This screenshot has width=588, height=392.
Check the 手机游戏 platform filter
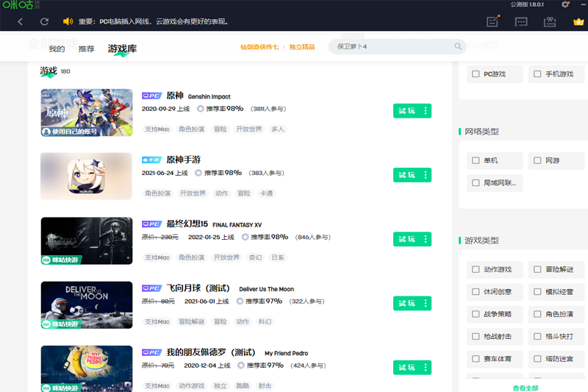click(x=537, y=74)
